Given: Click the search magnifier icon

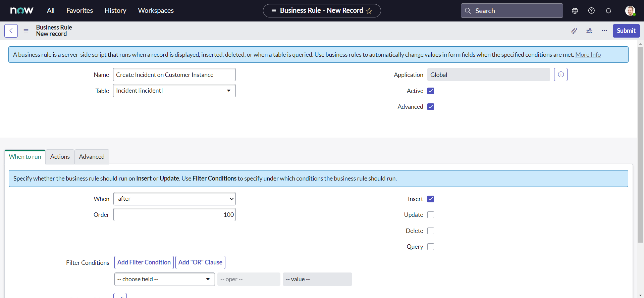Looking at the screenshot, I should click(468, 11).
